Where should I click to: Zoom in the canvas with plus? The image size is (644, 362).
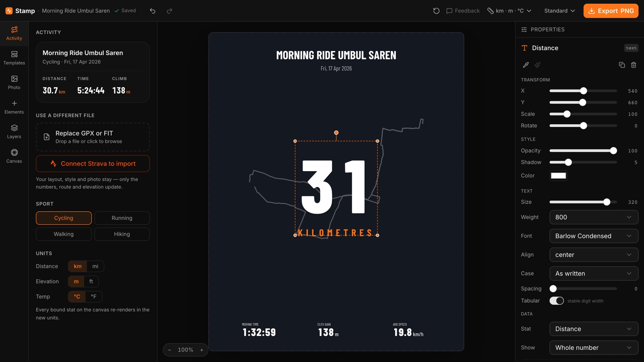[x=202, y=350]
